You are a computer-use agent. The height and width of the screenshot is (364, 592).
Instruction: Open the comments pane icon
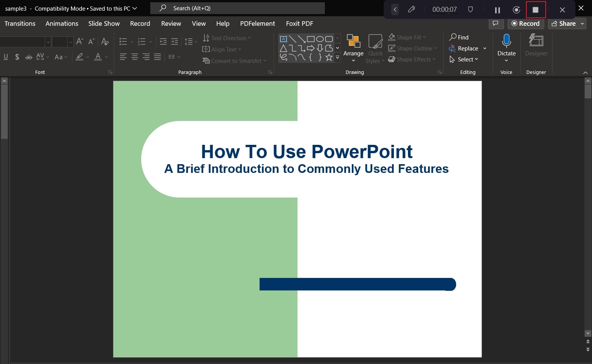[496, 24]
